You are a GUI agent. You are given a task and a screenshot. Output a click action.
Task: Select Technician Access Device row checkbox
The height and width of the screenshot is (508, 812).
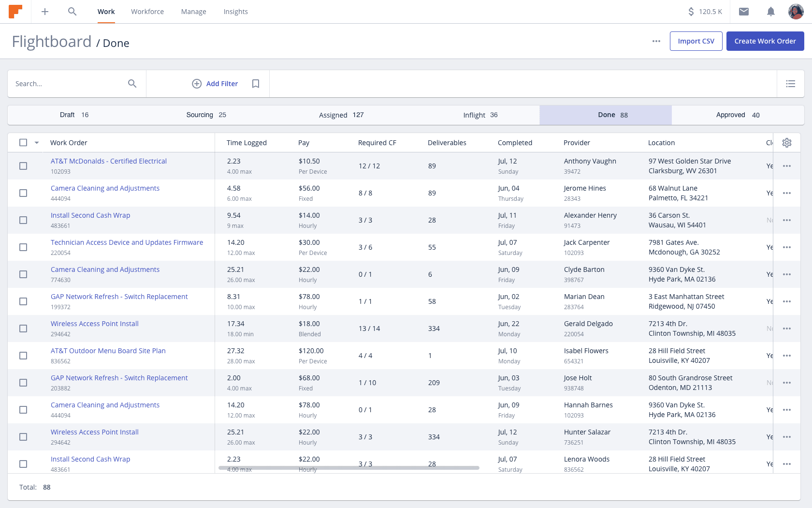[23, 247]
